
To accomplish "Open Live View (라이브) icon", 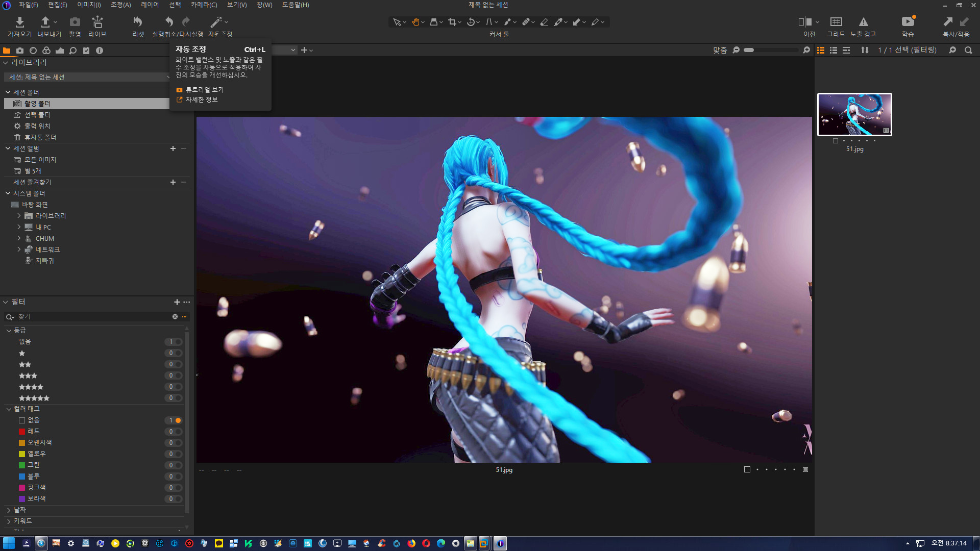I will (97, 21).
